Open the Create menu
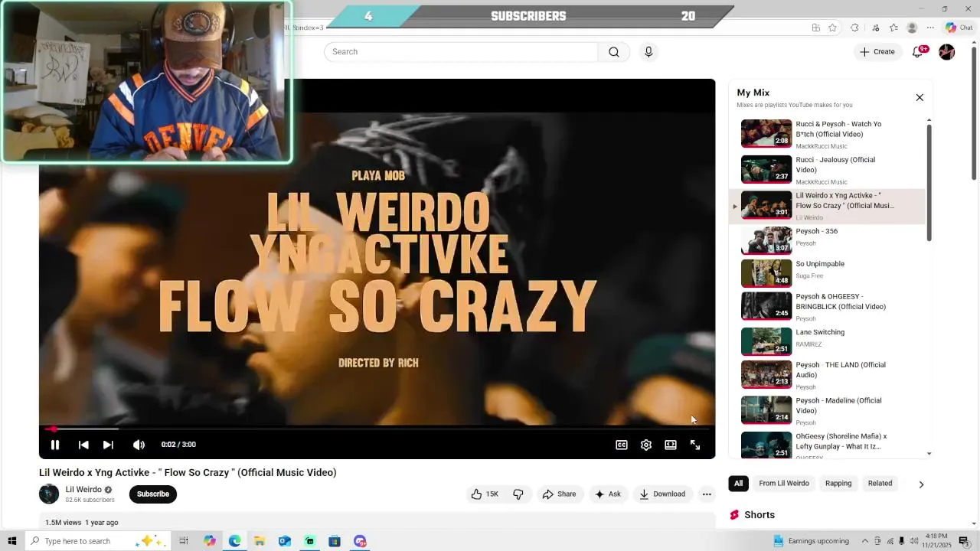 click(877, 52)
